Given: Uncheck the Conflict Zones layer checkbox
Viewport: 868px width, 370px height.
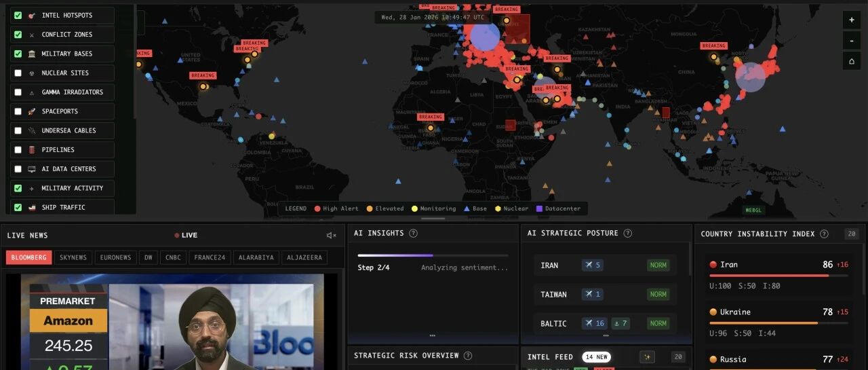Looking at the screenshot, I should pyautogui.click(x=18, y=35).
